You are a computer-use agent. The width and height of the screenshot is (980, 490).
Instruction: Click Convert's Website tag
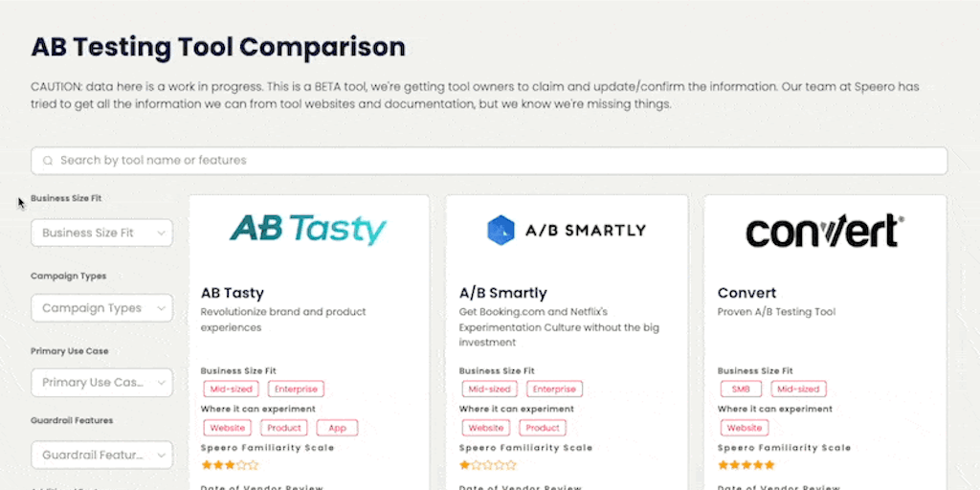[x=745, y=428]
